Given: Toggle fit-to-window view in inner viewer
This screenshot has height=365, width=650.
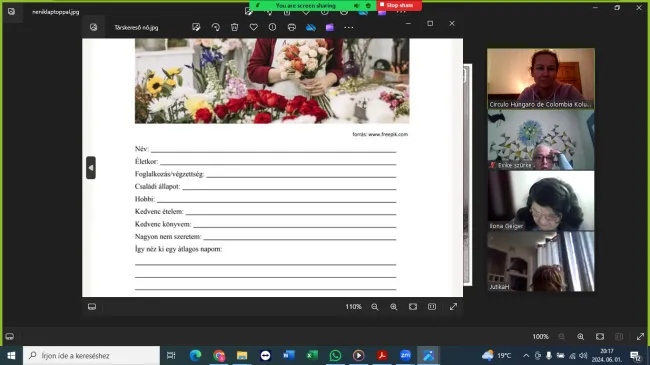Looking at the screenshot, I should 413,307.
